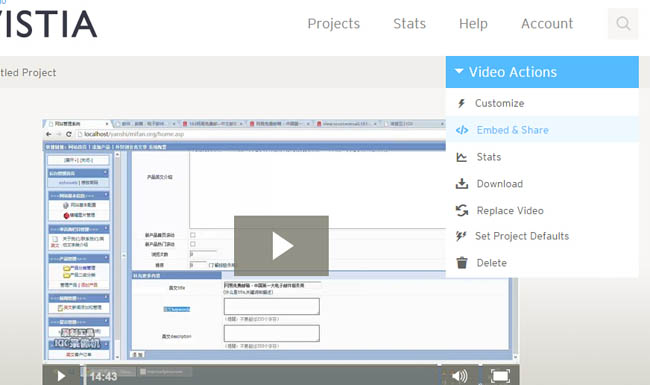Click the small play button in the control bar
650x385 pixels.
click(x=61, y=376)
